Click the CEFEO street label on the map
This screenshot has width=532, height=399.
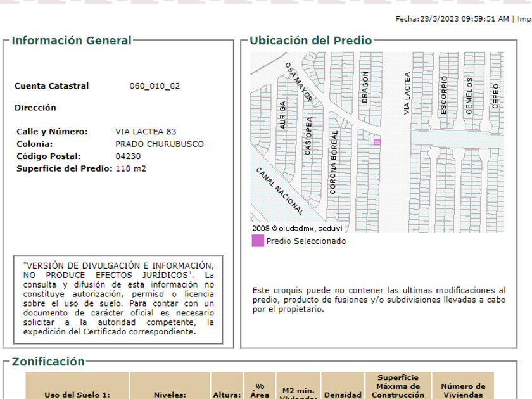point(495,96)
